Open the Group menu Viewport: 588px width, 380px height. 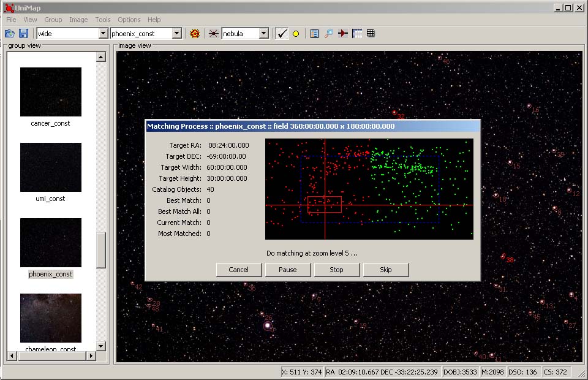click(53, 20)
